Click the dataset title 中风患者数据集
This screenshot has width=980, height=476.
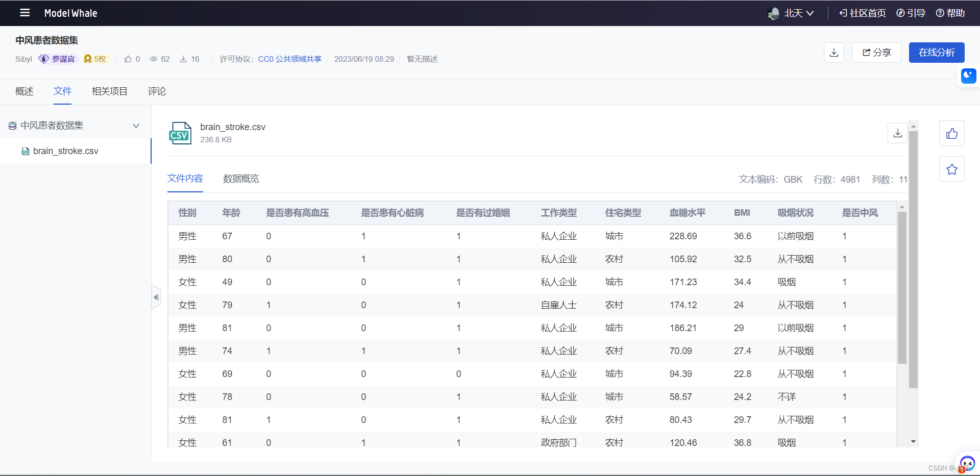coord(46,40)
